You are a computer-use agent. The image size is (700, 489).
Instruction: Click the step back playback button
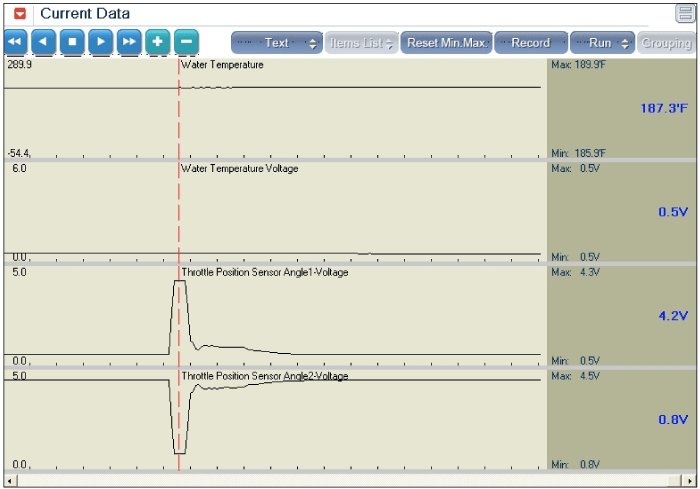click(44, 42)
